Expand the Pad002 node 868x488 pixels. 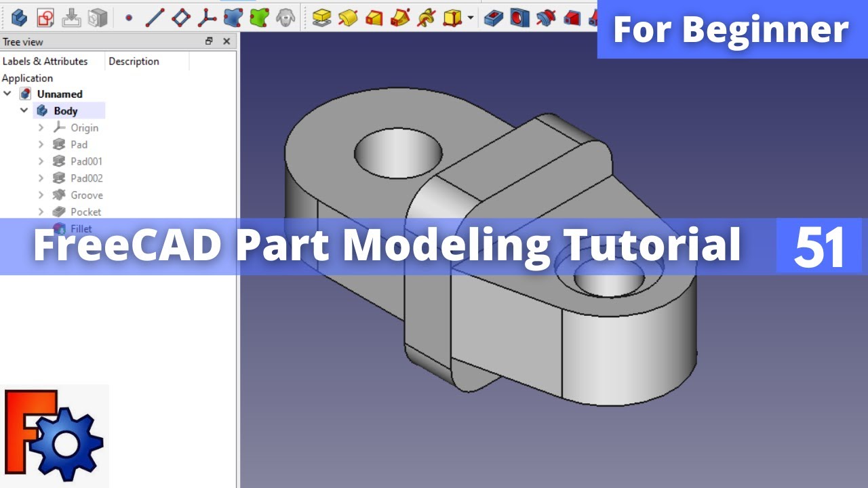[41, 178]
